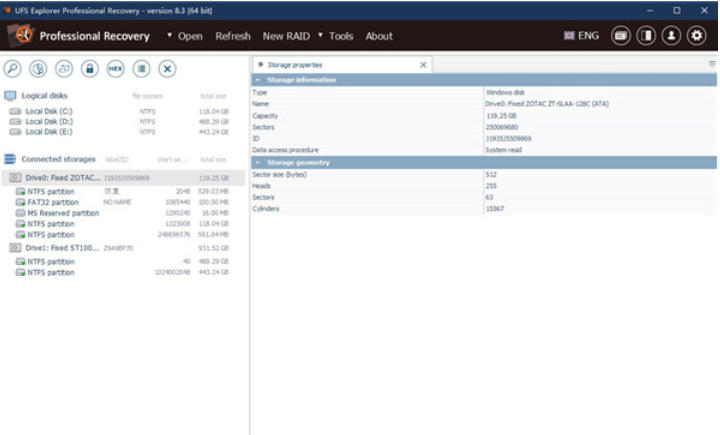Click the magnifier scan icon in toolbar
Viewport: 720px width, 435px height.
[13, 68]
